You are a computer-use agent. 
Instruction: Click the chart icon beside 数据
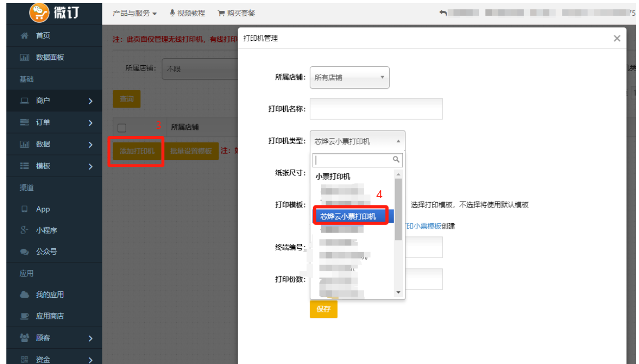pos(25,144)
